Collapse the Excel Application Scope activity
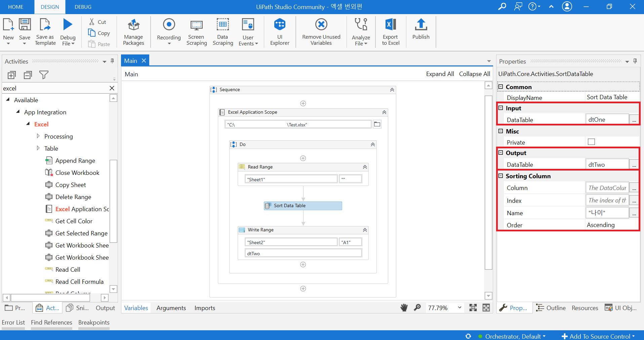This screenshot has width=644, height=340. click(384, 112)
